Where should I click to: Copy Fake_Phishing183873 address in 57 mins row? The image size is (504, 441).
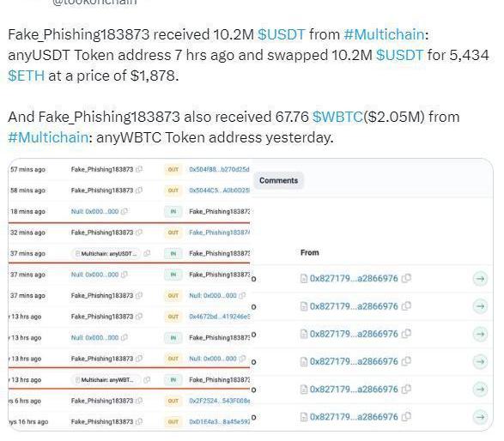[139, 169]
